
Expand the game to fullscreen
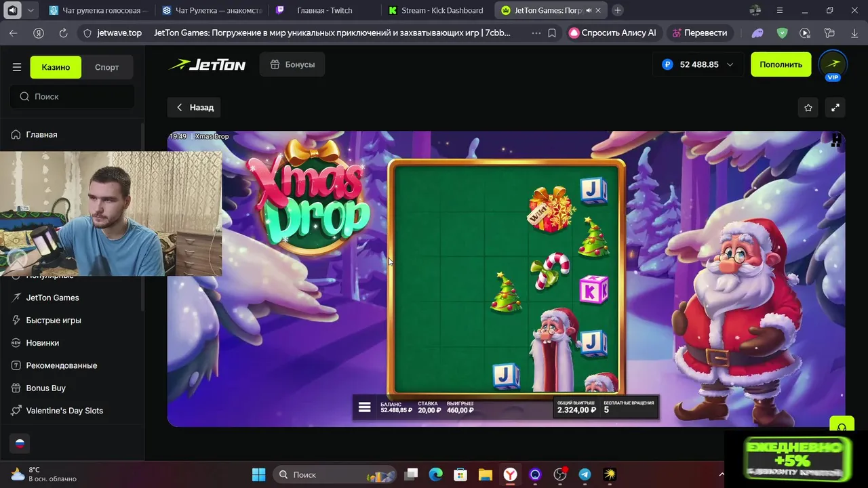coord(835,107)
